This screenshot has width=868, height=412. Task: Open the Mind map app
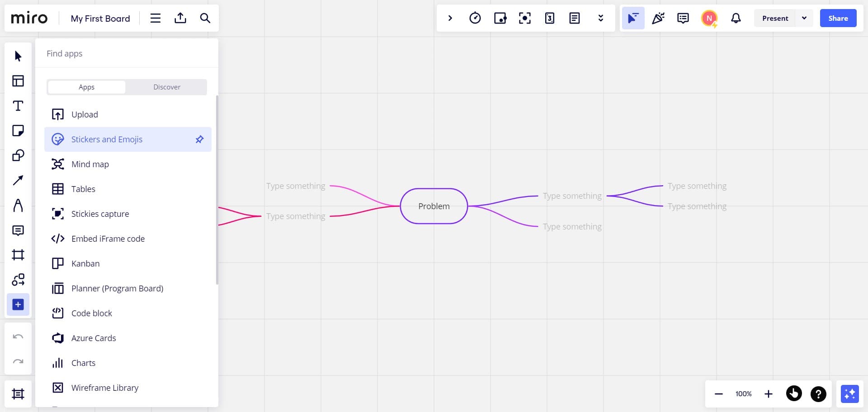[90, 164]
